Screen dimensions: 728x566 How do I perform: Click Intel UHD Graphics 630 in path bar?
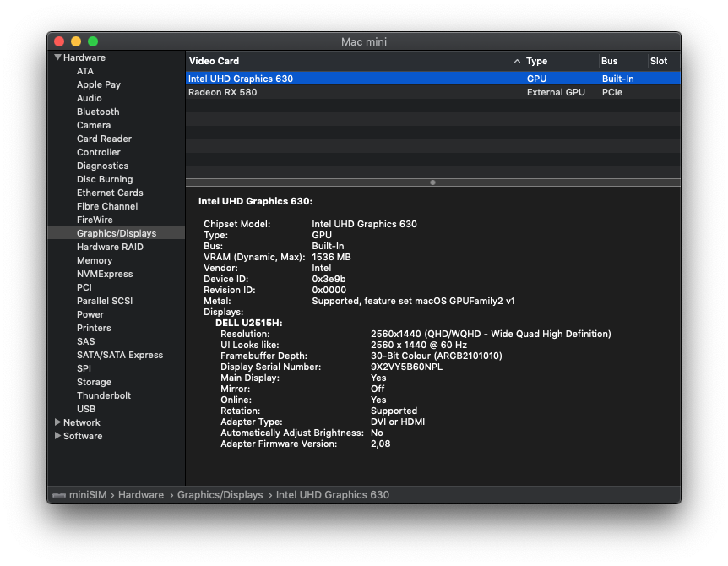[333, 495]
